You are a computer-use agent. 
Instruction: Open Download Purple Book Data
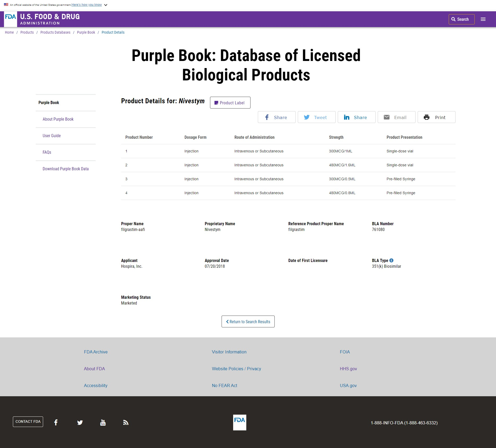tap(65, 169)
